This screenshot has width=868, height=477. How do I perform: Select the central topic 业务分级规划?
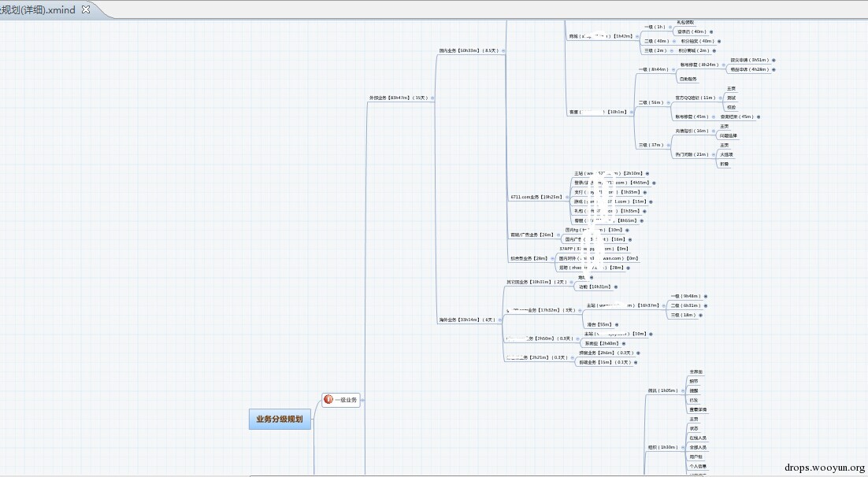coord(280,419)
